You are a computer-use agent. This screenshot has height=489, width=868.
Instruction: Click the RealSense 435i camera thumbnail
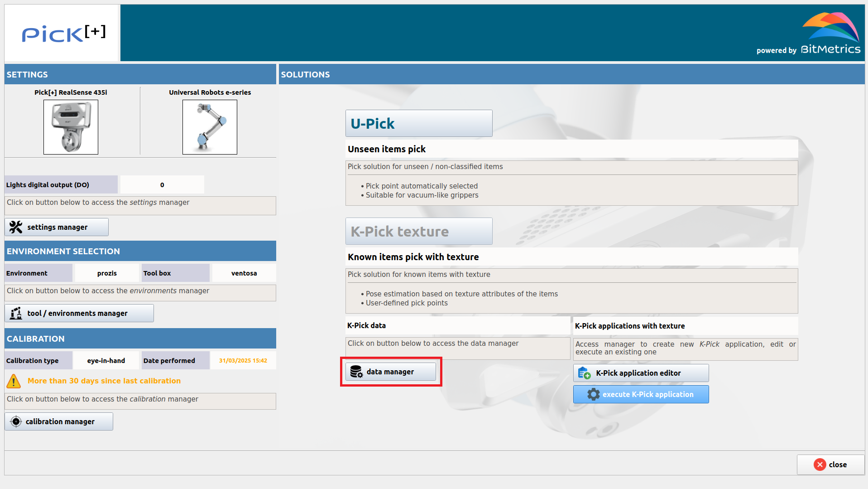(x=71, y=127)
